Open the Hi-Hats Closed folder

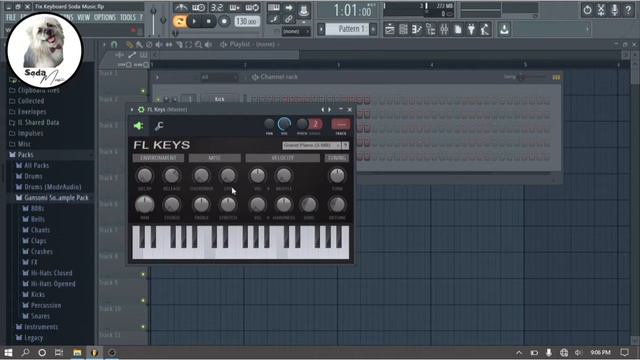[51, 273]
